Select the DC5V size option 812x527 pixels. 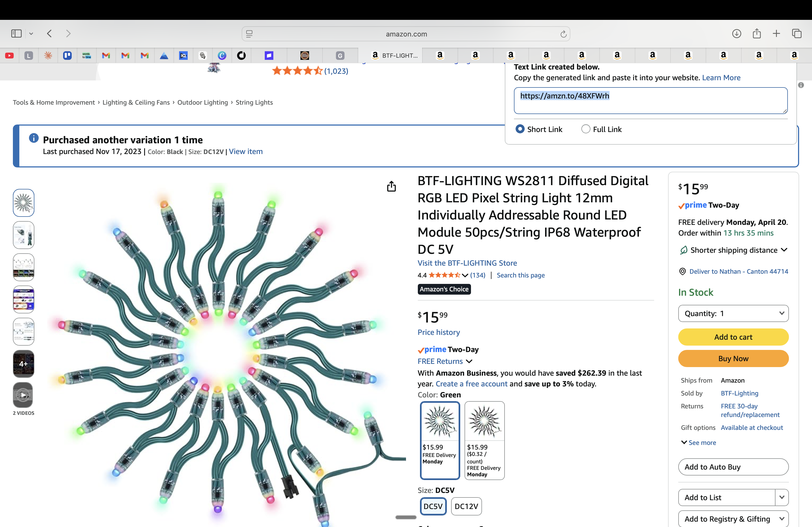point(433,506)
